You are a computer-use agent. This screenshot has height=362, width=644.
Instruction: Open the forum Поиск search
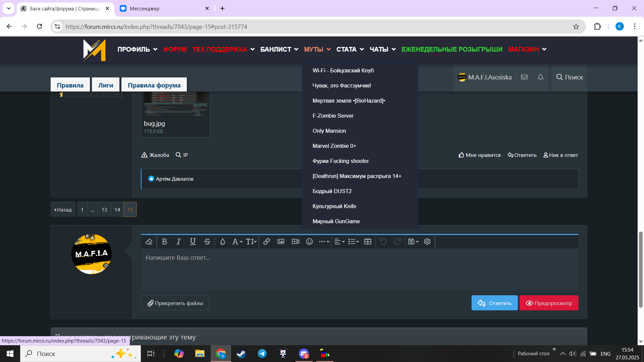tap(570, 77)
